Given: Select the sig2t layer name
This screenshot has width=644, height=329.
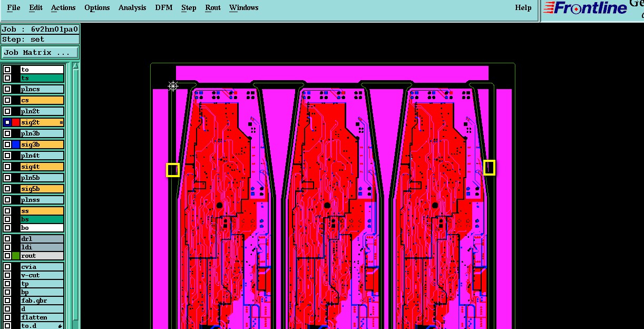Looking at the screenshot, I should coord(42,122).
